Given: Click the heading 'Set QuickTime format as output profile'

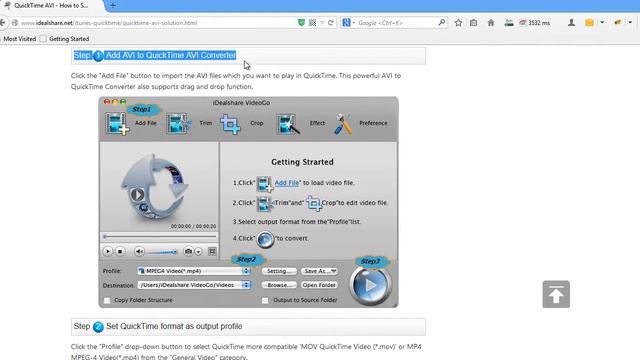Looking at the screenshot, I should click(x=174, y=326).
